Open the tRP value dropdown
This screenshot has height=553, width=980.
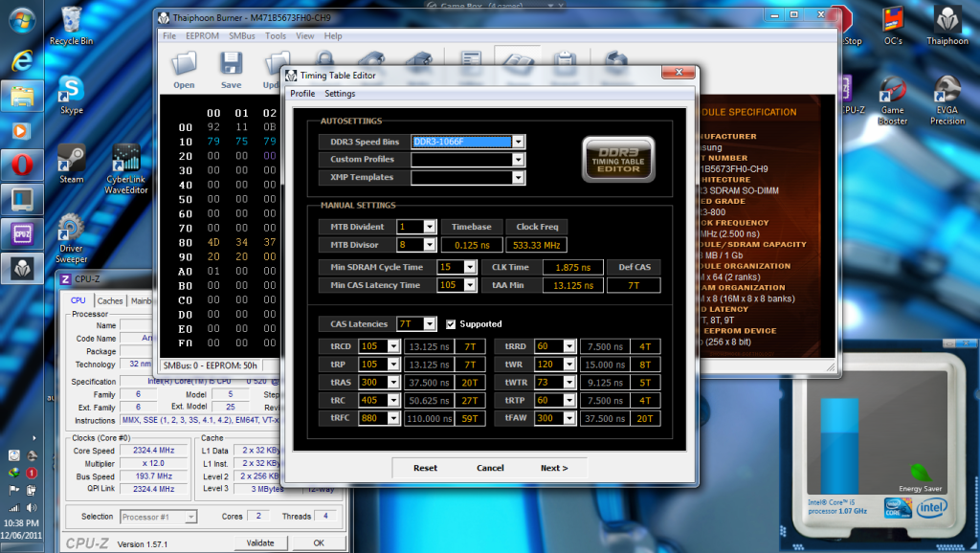pos(393,365)
